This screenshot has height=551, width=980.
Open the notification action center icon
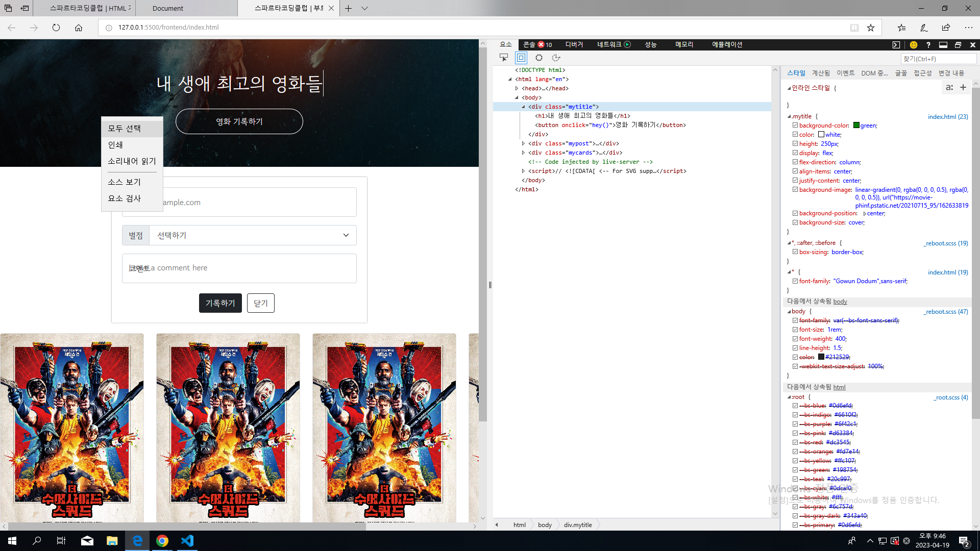[964, 541]
